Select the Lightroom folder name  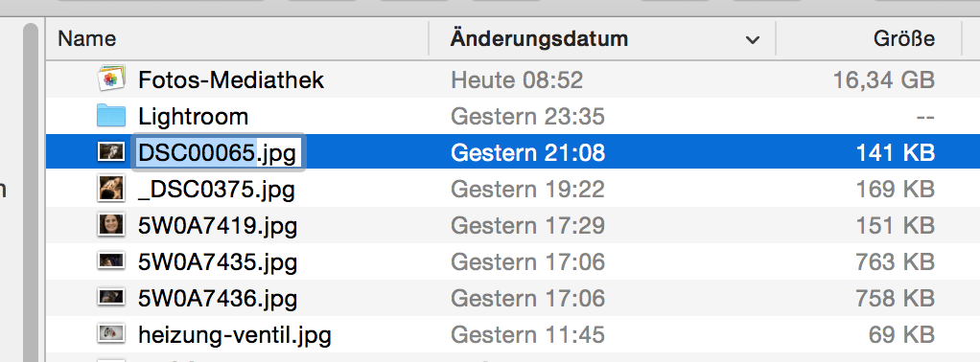click(x=193, y=116)
